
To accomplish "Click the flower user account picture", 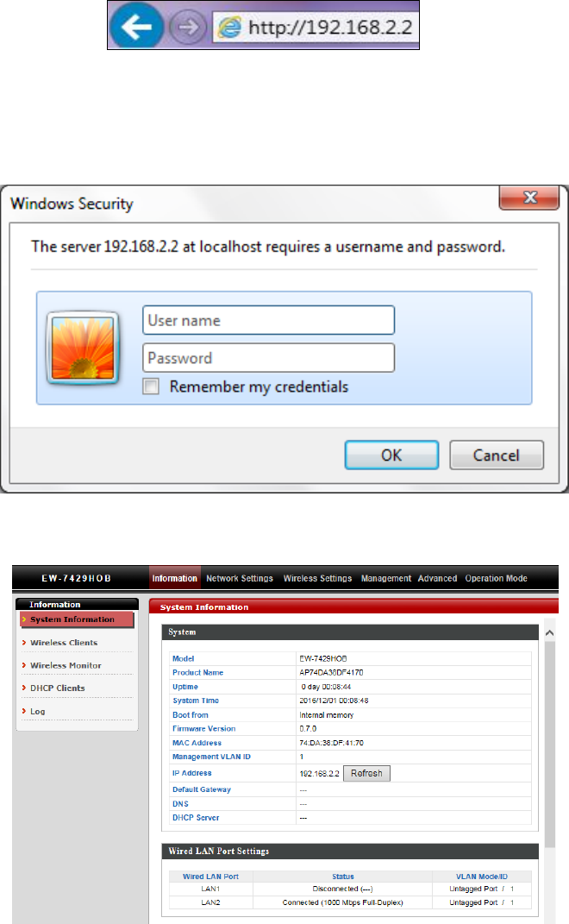I will (83, 348).
